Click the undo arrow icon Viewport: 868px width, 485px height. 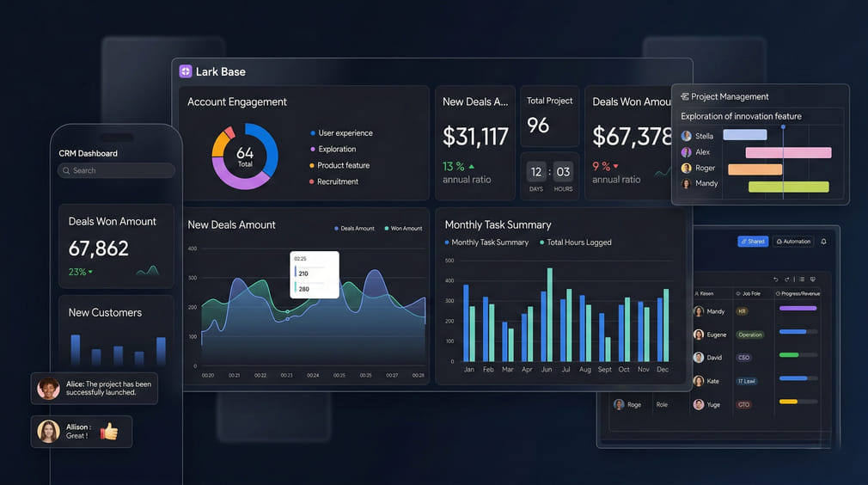tap(776, 279)
